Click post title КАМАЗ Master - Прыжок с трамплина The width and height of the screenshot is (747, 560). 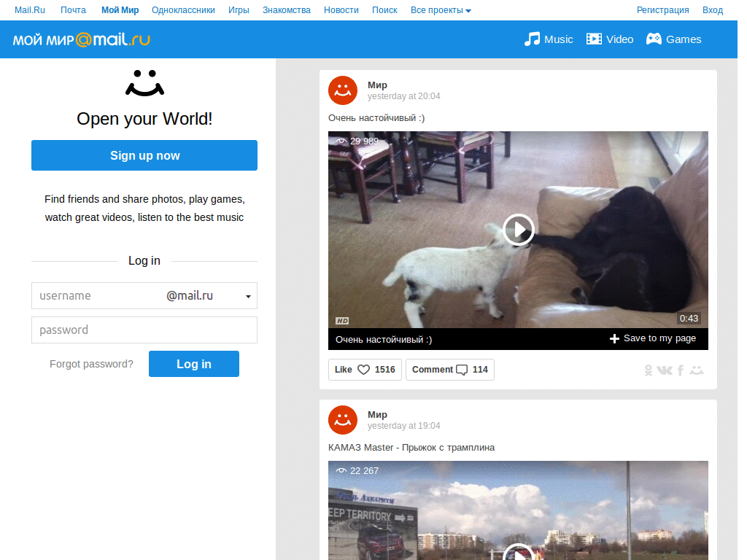point(411,448)
